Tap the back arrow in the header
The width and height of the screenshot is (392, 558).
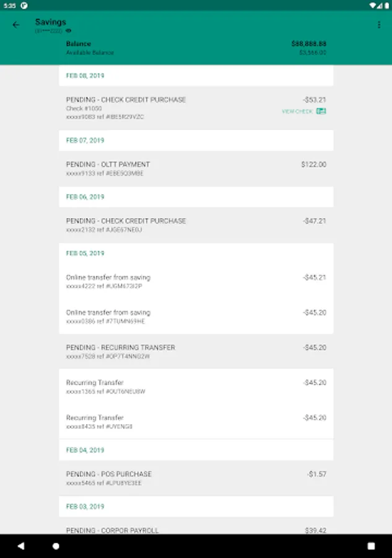pos(16,25)
